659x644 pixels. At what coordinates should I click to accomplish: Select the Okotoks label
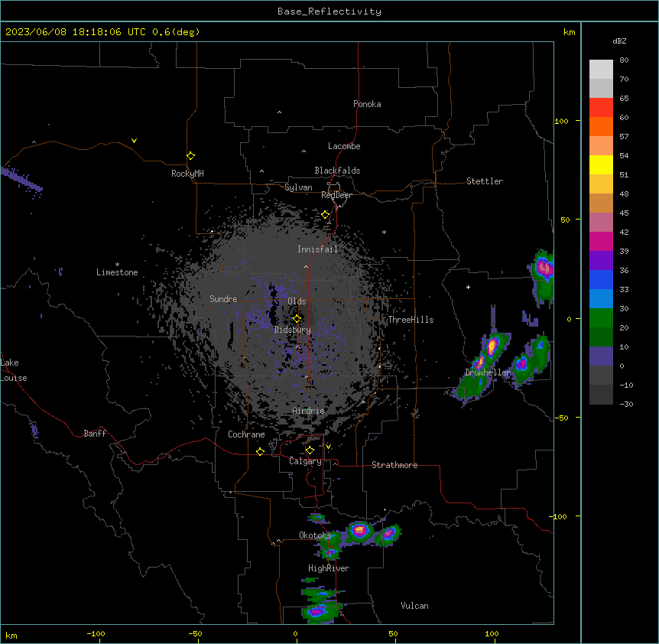pyautogui.click(x=315, y=535)
